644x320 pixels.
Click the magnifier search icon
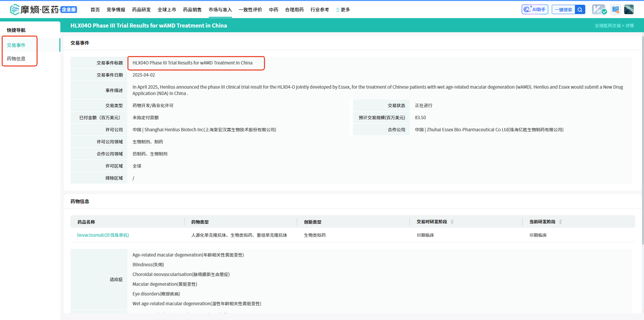(580, 9)
